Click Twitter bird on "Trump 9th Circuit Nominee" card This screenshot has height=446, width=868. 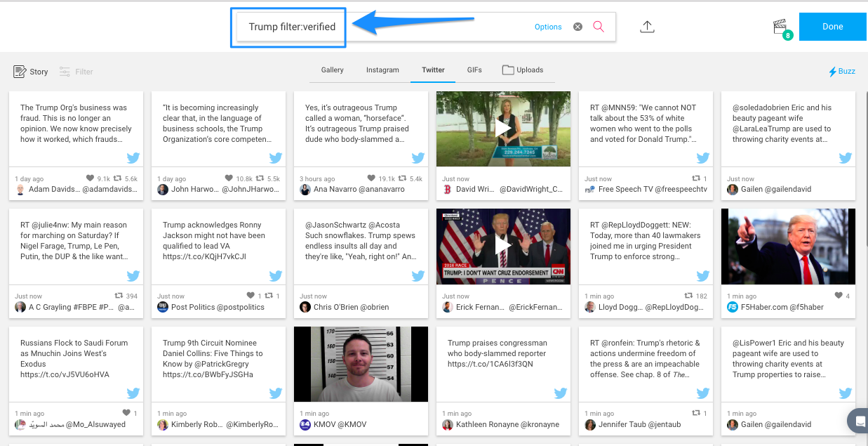(276, 393)
